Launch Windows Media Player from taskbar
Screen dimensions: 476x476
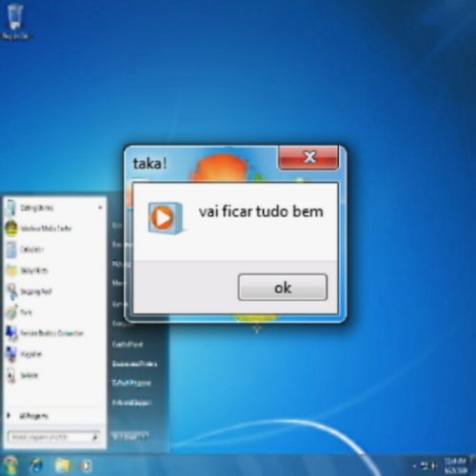[x=85, y=466]
